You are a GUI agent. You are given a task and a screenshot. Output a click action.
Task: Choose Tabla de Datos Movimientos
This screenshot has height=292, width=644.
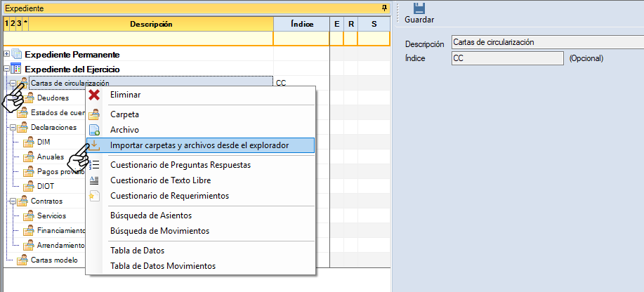click(x=162, y=266)
